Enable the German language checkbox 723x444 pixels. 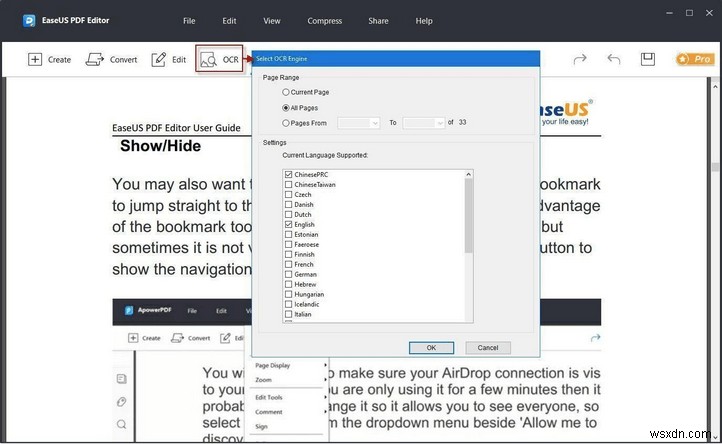289,274
